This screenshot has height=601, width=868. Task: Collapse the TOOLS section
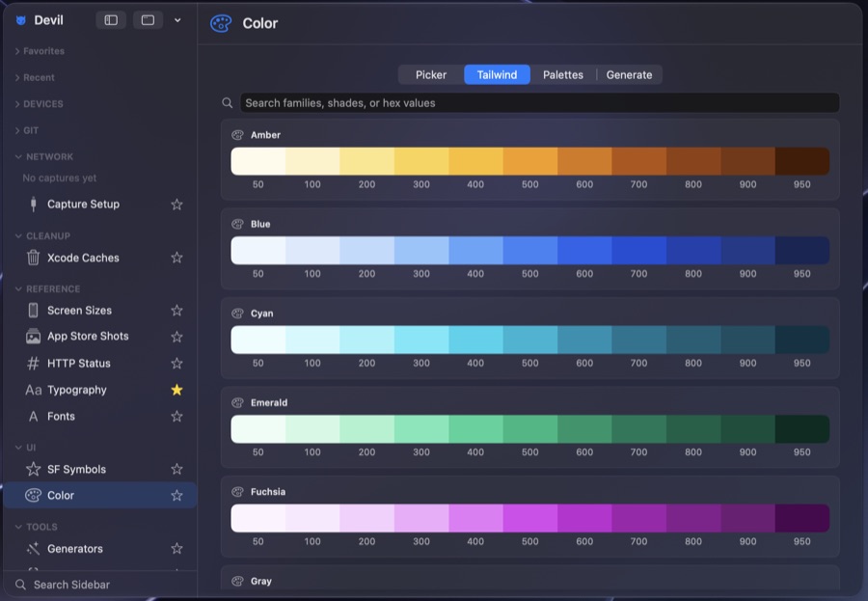[36, 527]
